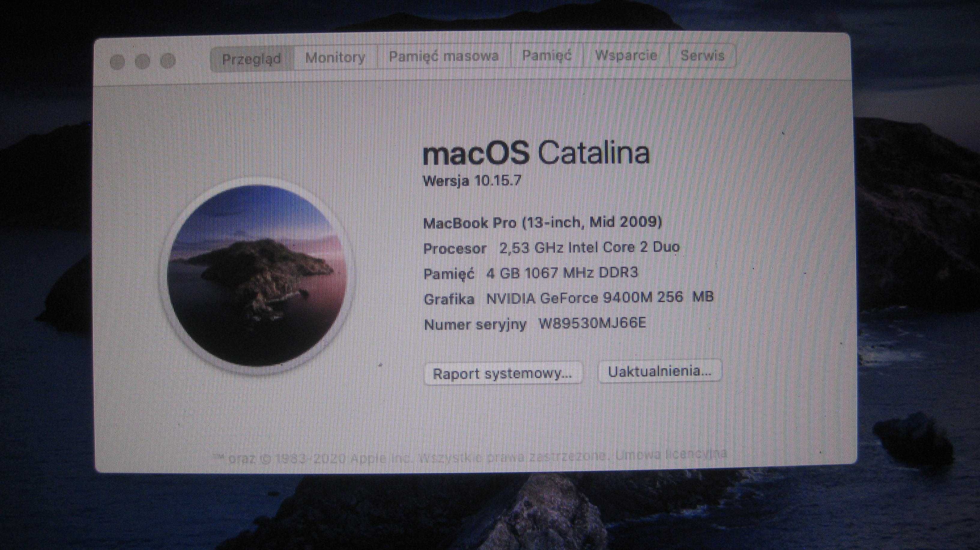Click the Numer seryjny label
The height and width of the screenshot is (550, 980).
[x=475, y=325]
